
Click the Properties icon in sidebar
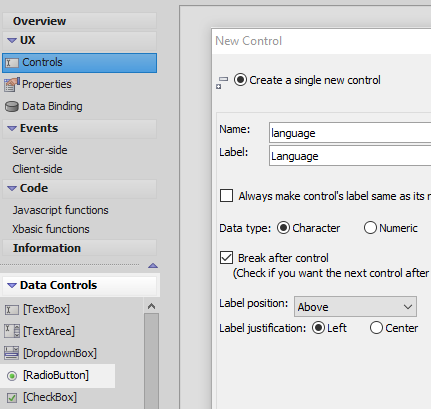click(12, 85)
